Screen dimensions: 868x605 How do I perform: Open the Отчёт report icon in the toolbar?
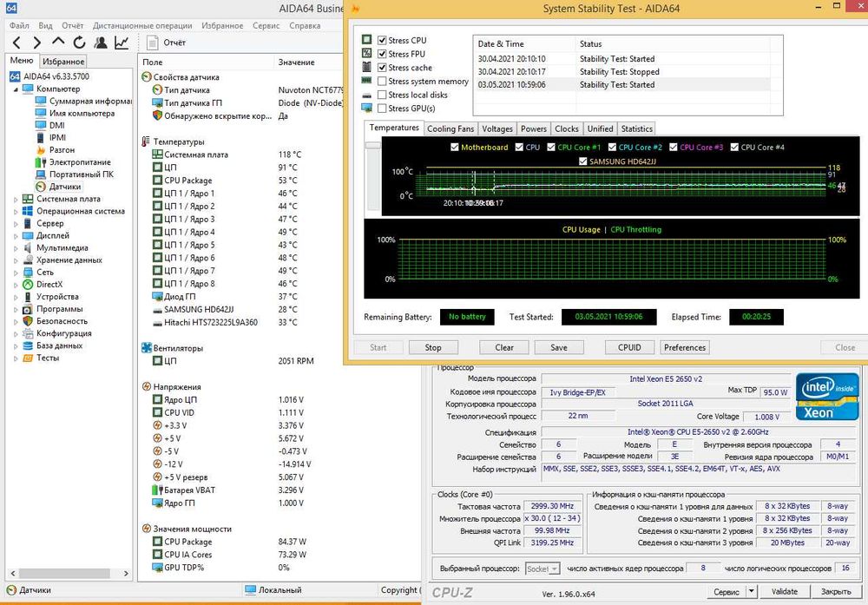click(154, 42)
